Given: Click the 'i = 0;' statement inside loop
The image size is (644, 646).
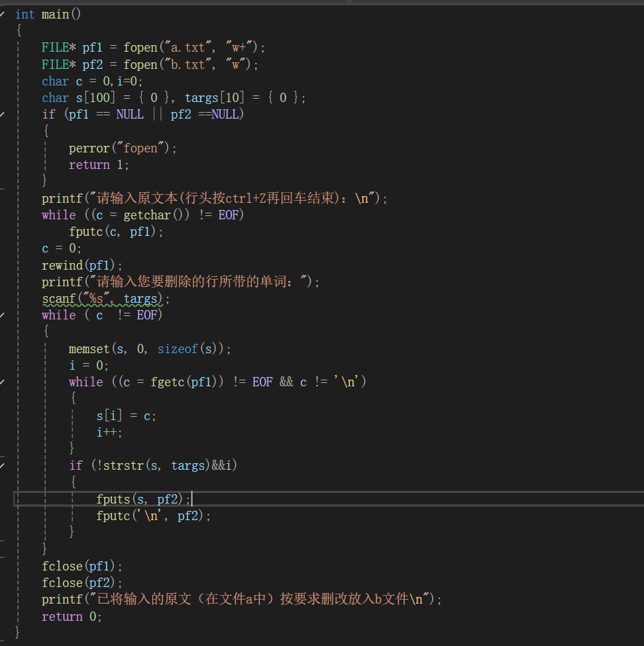Looking at the screenshot, I should (89, 366).
